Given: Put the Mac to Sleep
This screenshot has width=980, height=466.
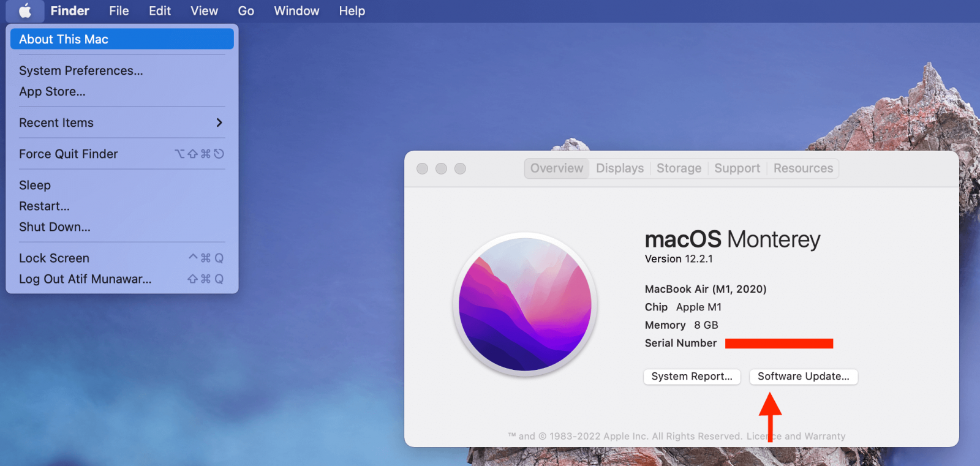Looking at the screenshot, I should pos(35,185).
